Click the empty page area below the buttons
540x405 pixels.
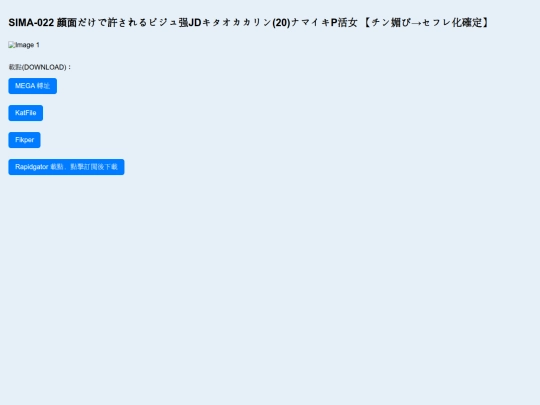[x=270, y=289]
